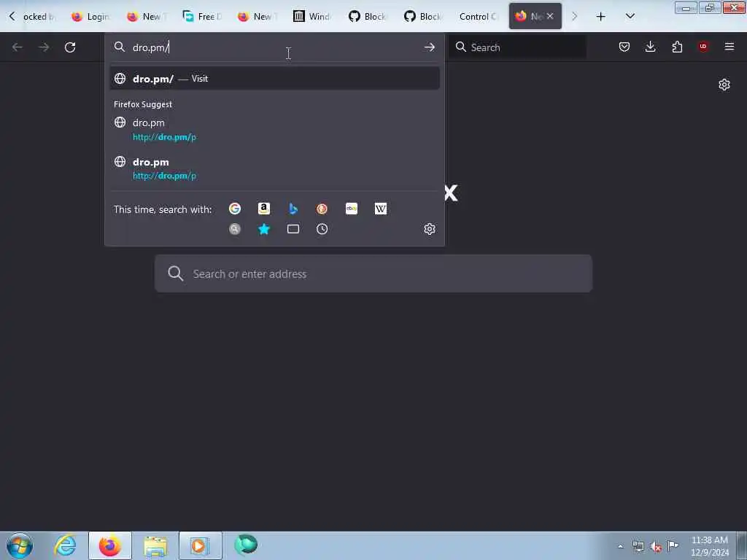The image size is (747, 560).
Task: Click the 'Firefox Suggest' heading
Action: (x=143, y=104)
